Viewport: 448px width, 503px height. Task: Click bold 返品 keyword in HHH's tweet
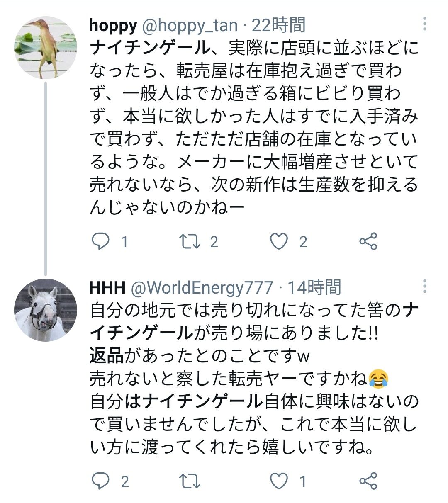tap(107, 356)
